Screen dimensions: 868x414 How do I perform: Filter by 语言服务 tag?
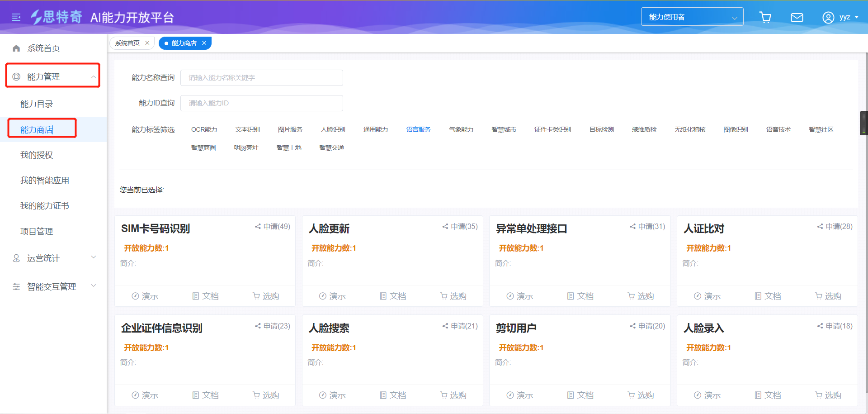(418, 129)
